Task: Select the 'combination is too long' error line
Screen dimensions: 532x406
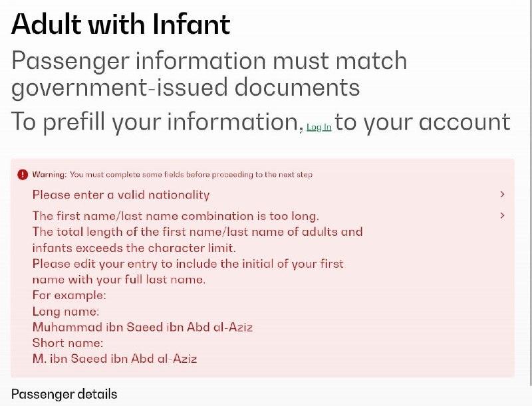Action: point(176,216)
